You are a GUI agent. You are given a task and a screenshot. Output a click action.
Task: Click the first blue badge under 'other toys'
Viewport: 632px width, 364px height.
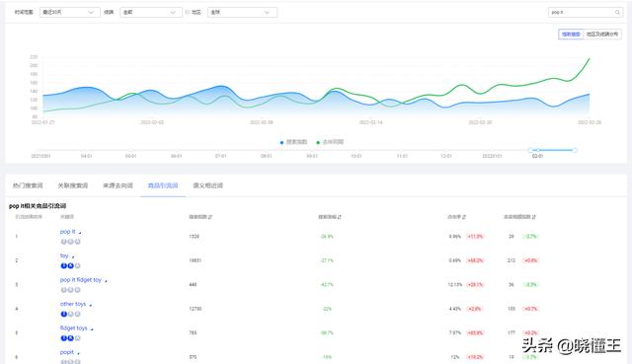point(63,314)
